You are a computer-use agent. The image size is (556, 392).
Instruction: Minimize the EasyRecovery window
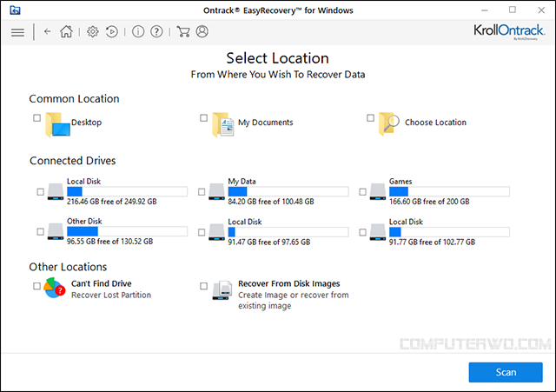[x=485, y=10]
